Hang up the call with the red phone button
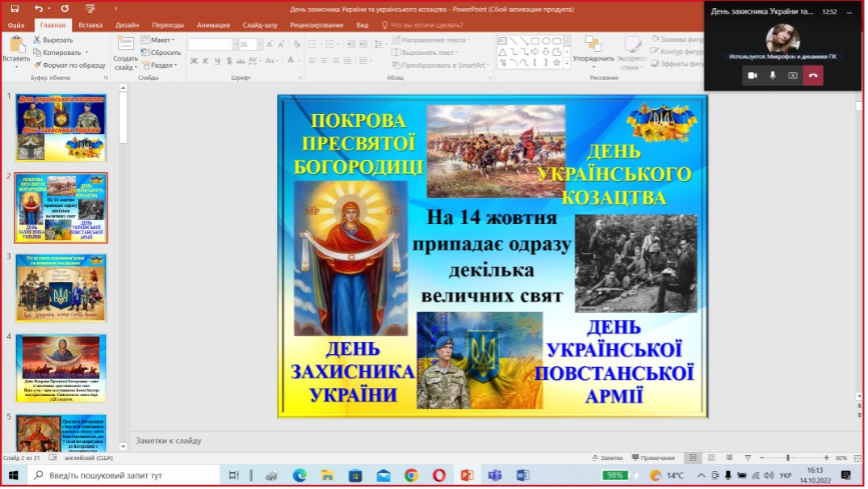This screenshot has width=868, height=489. pos(813,75)
